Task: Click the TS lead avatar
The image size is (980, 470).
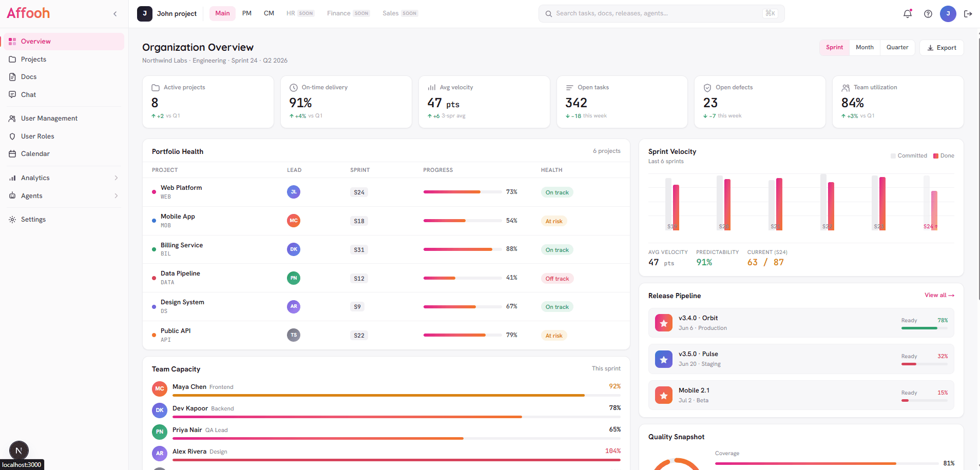Action: point(294,335)
